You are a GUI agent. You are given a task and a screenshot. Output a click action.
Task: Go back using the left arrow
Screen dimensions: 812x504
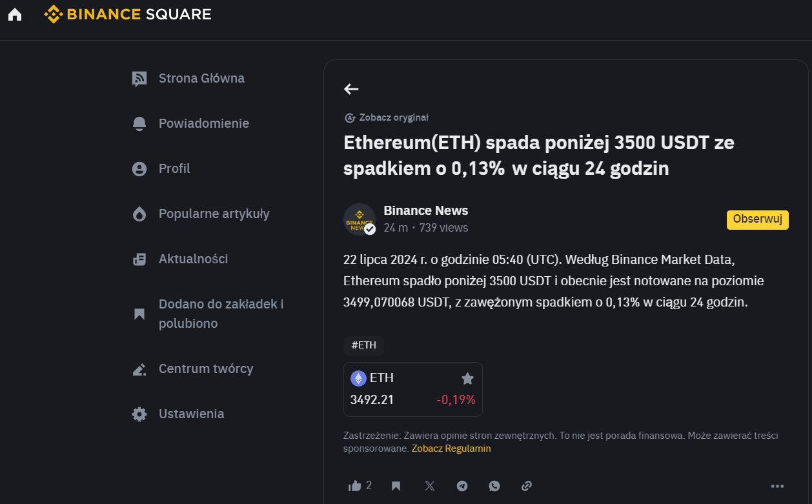coord(351,89)
